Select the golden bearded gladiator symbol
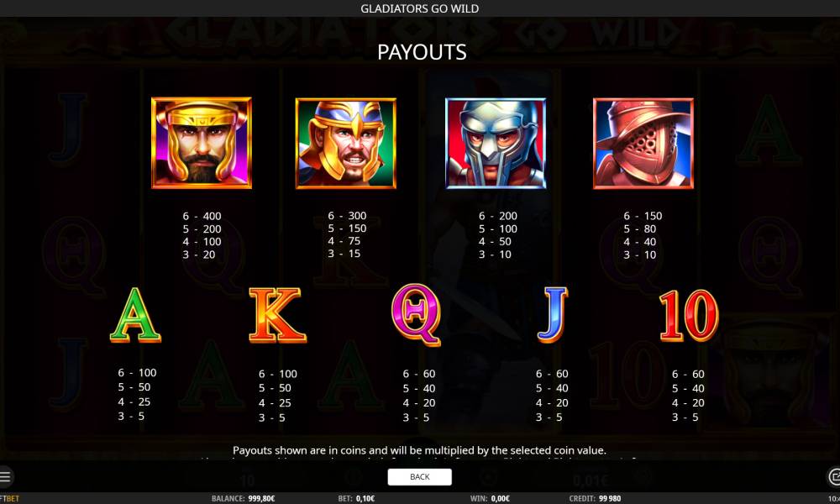840x504 pixels. [202, 143]
